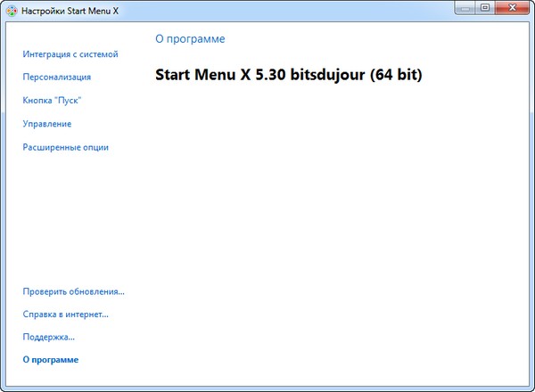The width and height of the screenshot is (535, 392).
Task: Click the Start Menu X title bar icon
Action: (x=12, y=11)
